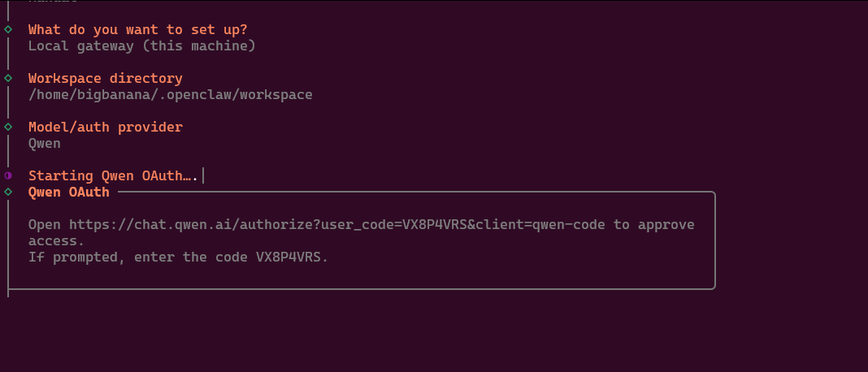Click the "Model/auth provider" prompt heading
Screen dimensions: 868x372
[105, 128]
